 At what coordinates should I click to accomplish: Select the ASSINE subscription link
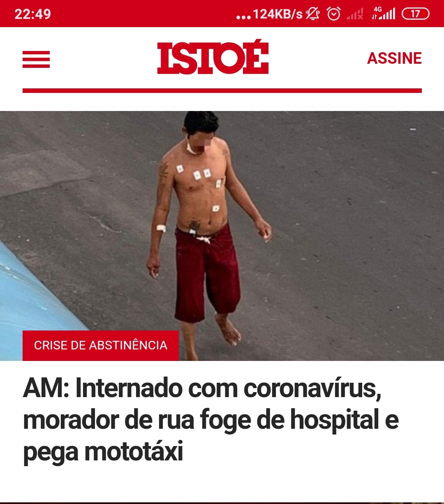click(394, 58)
